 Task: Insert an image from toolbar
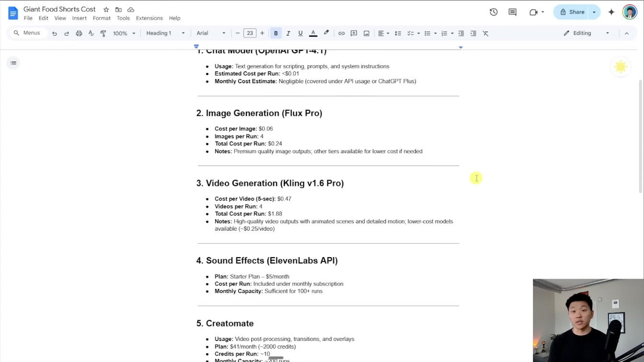pyautogui.click(x=367, y=33)
